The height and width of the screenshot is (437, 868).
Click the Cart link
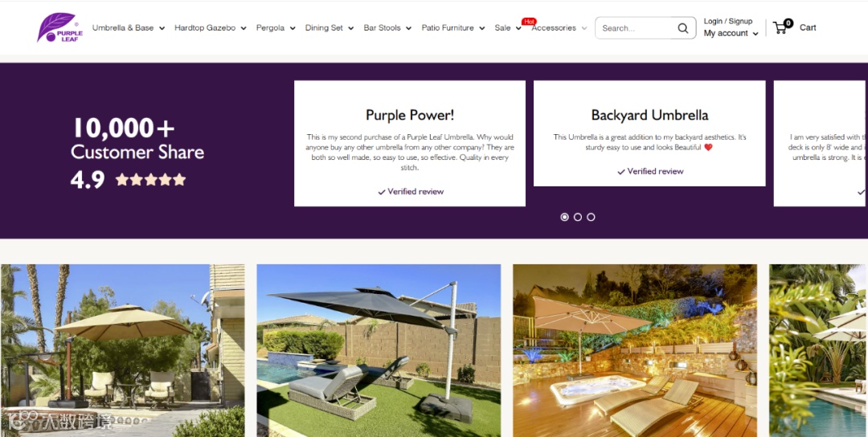click(x=808, y=27)
